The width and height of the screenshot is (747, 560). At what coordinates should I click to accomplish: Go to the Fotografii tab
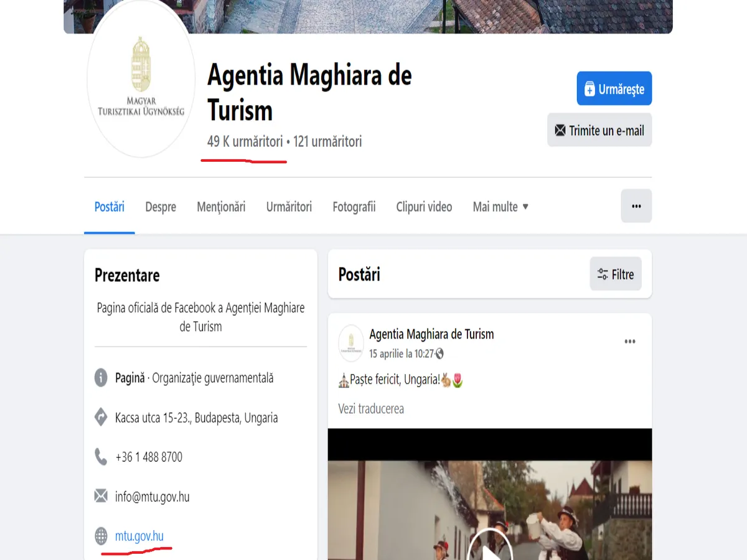coord(354,207)
